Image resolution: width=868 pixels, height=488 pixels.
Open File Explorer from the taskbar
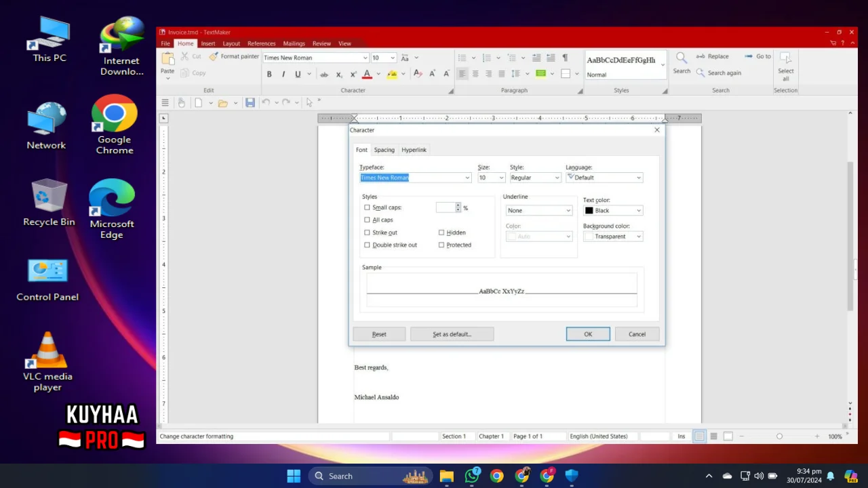pyautogui.click(x=446, y=476)
